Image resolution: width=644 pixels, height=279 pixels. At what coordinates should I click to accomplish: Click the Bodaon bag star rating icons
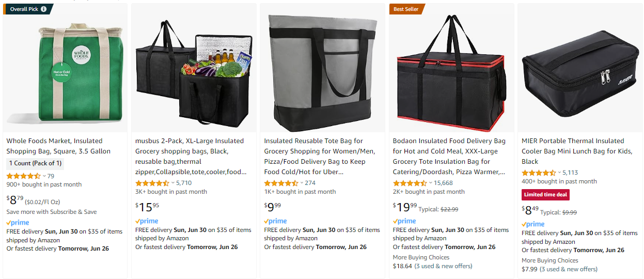410,183
